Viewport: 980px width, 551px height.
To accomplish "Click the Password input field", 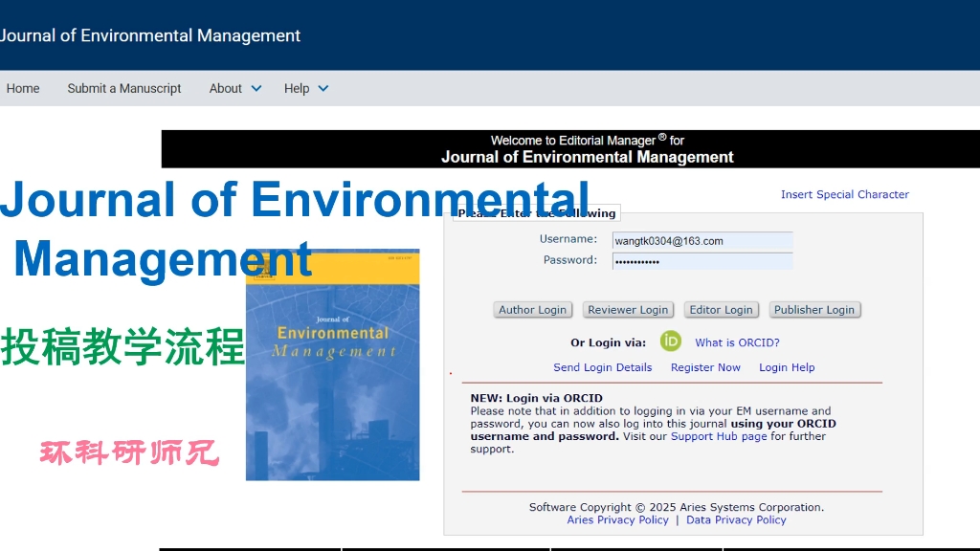I will point(702,262).
